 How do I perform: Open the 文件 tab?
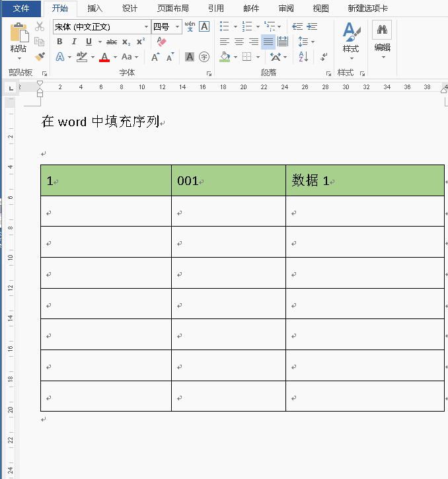[x=21, y=8]
